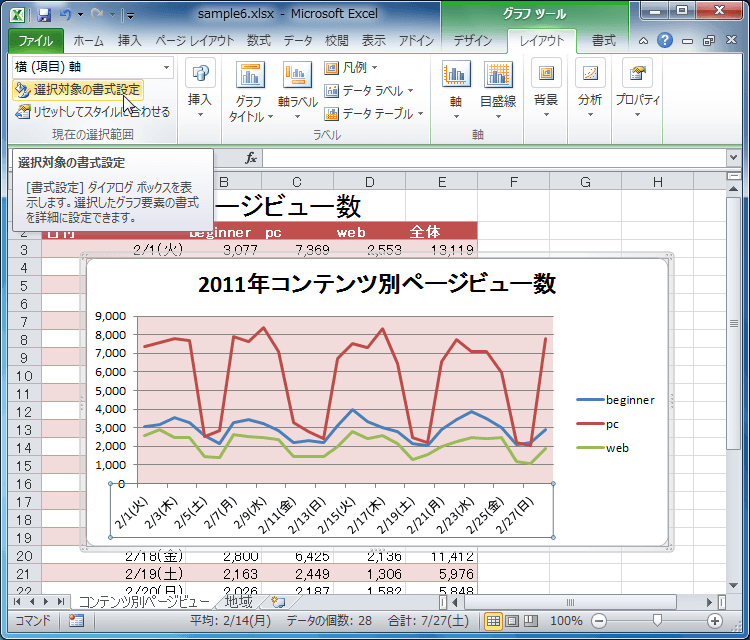This screenshot has width=750, height=640.
Task: Switch to the ページ レイアウト tab
Action: (x=194, y=41)
